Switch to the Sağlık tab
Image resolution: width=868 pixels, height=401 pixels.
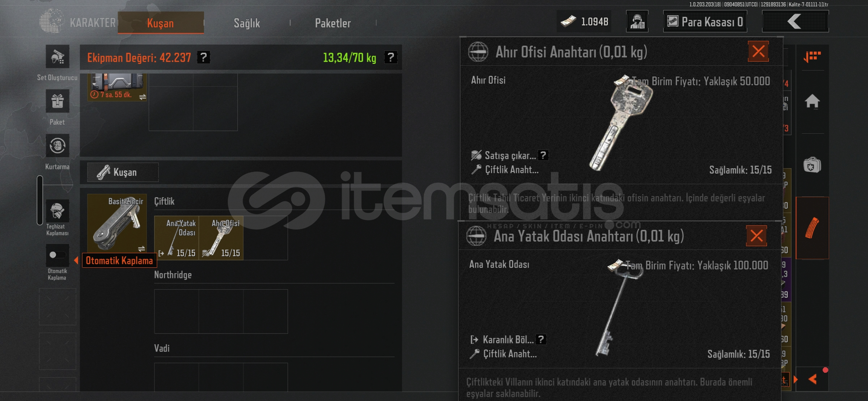(x=247, y=23)
